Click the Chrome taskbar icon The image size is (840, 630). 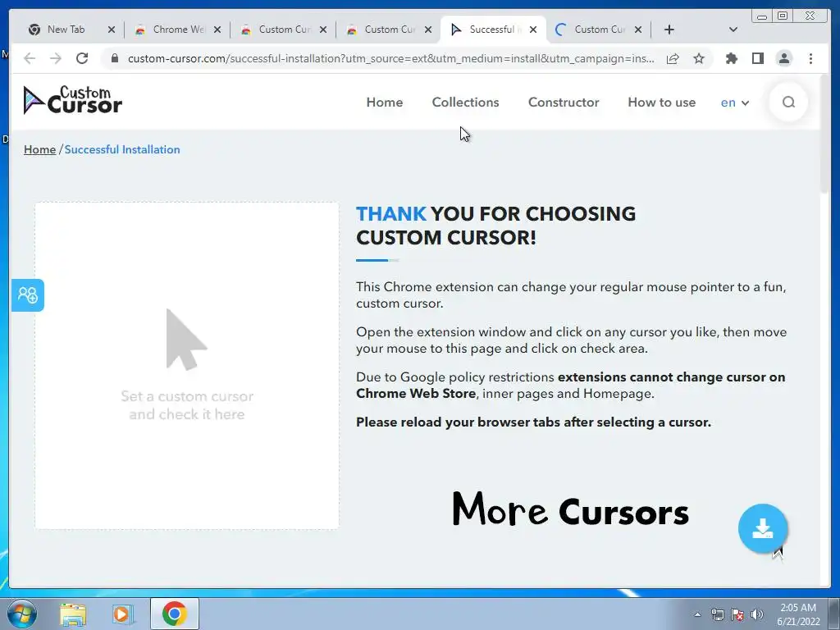tap(175, 614)
